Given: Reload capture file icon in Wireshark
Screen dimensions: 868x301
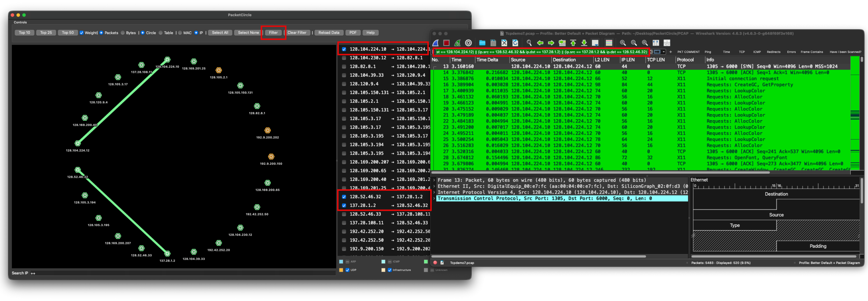Looking at the screenshot, I should coord(515,43).
